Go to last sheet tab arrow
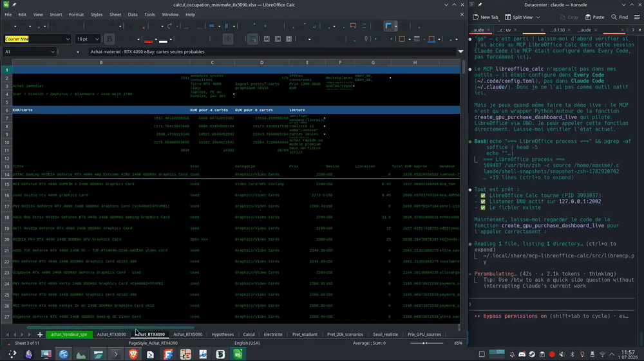 pyautogui.click(x=29, y=335)
